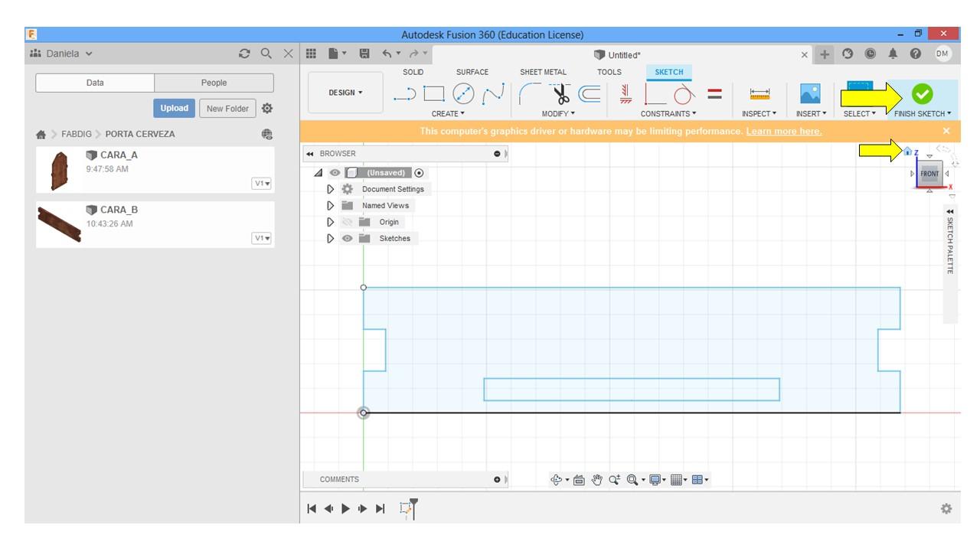Select the Fillet tool

tap(530, 93)
